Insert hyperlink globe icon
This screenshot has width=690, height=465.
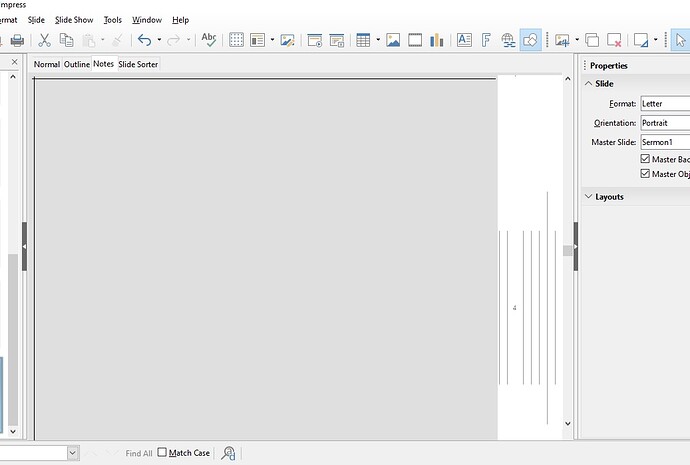(508, 40)
